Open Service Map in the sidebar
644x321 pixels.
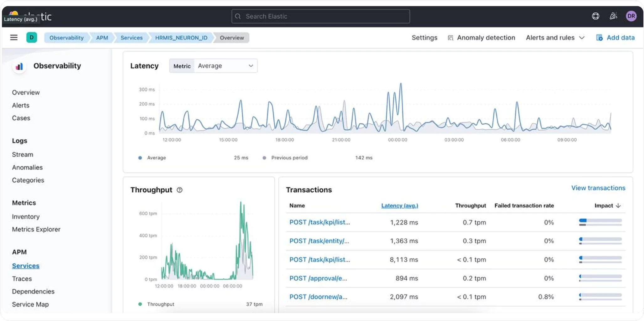click(30, 304)
